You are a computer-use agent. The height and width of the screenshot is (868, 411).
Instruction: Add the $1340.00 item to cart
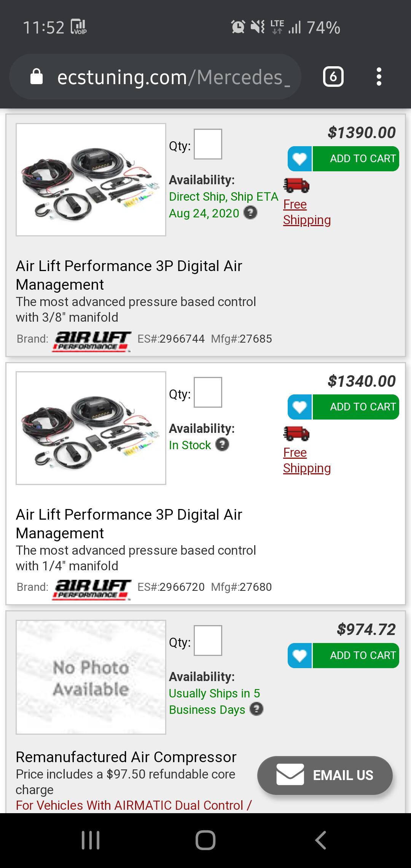tap(356, 407)
